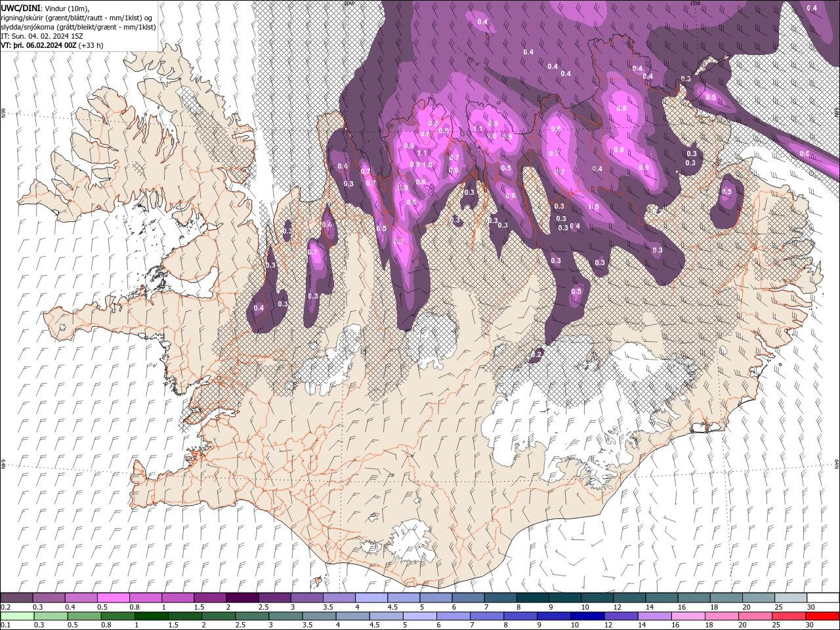Select the pale green 0.1 swatch in lower legend

coord(17,616)
